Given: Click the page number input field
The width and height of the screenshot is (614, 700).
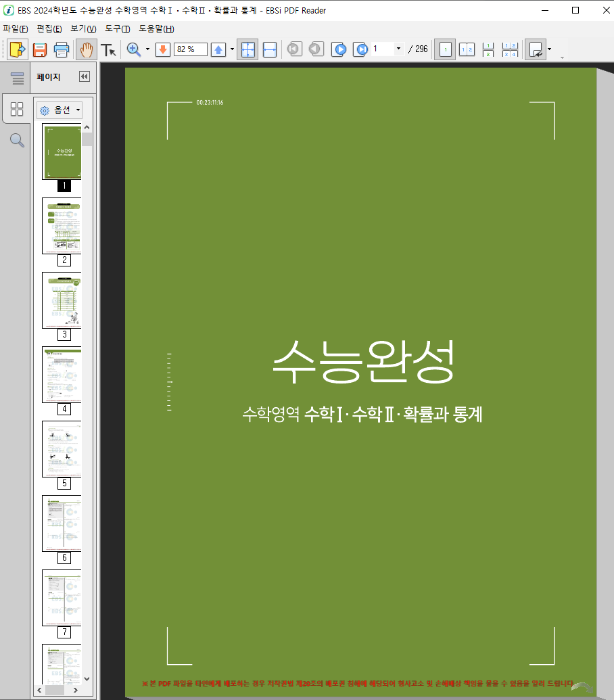Looking at the screenshot, I should [383, 49].
